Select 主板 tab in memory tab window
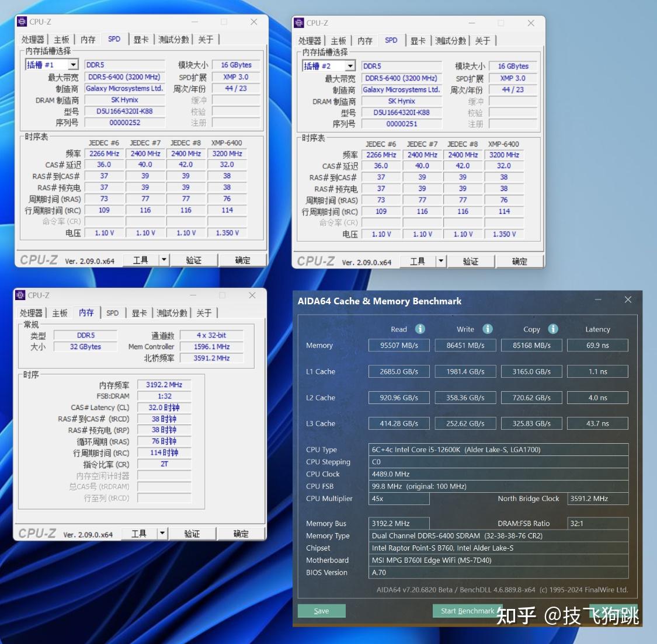The width and height of the screenshot is (657, 644). (60, 313)
